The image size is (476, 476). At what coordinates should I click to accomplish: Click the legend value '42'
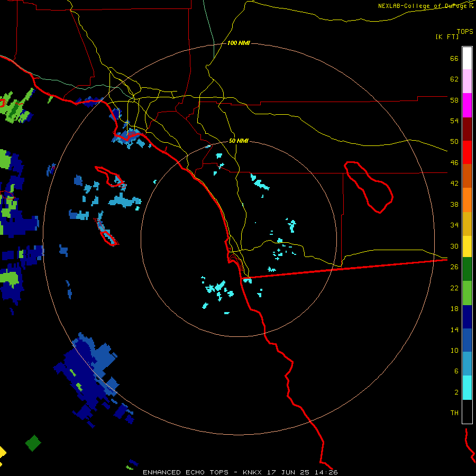click(x=454, y=184)
